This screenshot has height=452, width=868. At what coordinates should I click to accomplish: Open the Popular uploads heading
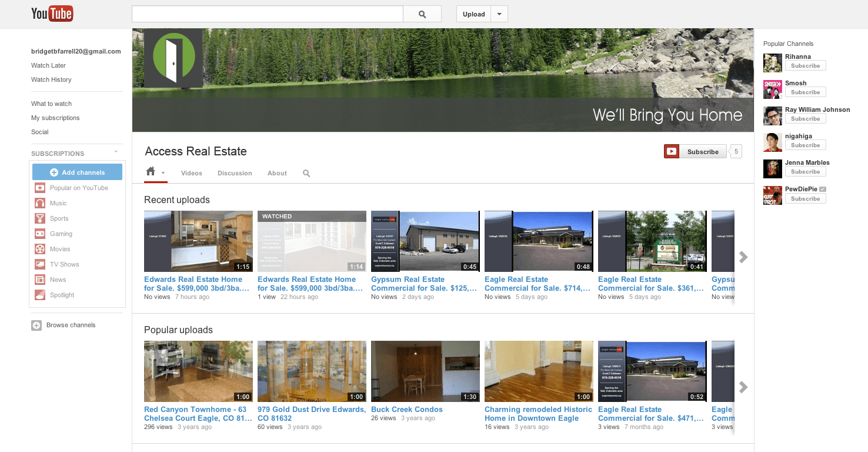pyautogui.click(x=178, y=330)
